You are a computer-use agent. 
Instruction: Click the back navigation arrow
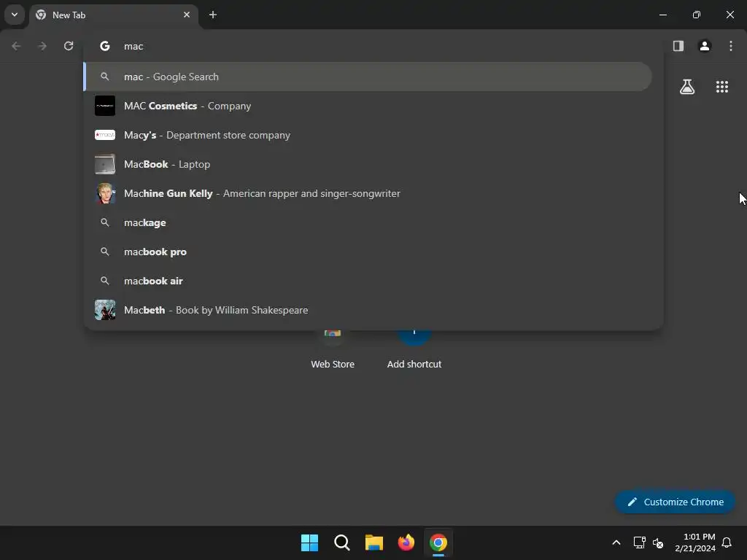pyautogui.click(x=16, y=46)
